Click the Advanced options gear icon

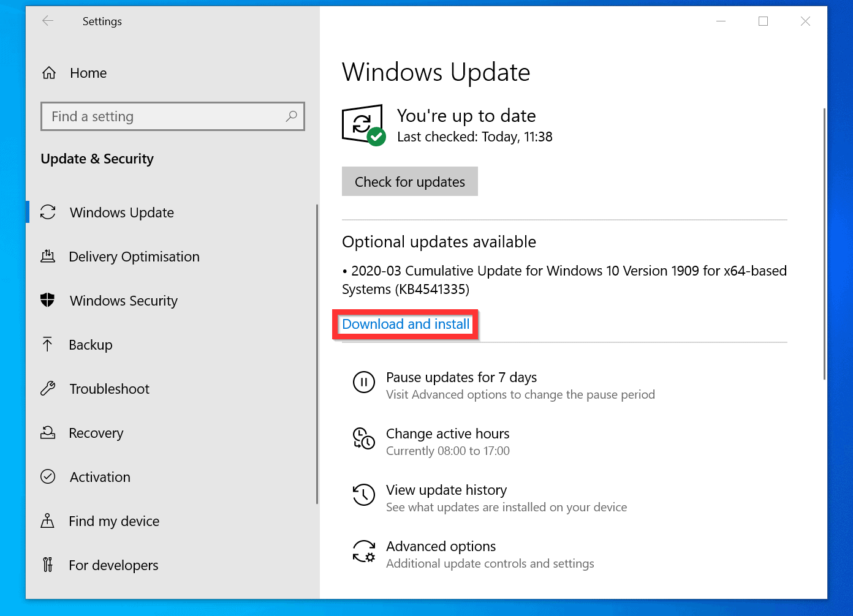coord(364,551)
